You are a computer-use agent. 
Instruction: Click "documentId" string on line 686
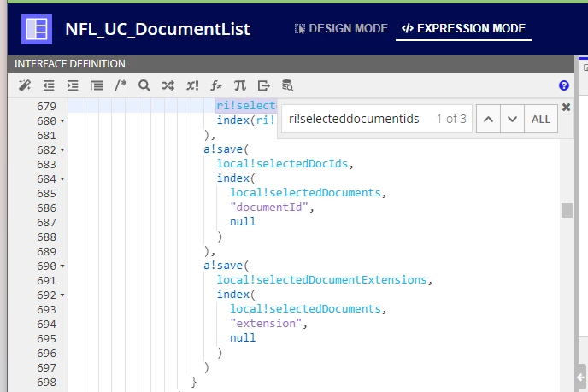pyautogui.click(x=269, y=207)
